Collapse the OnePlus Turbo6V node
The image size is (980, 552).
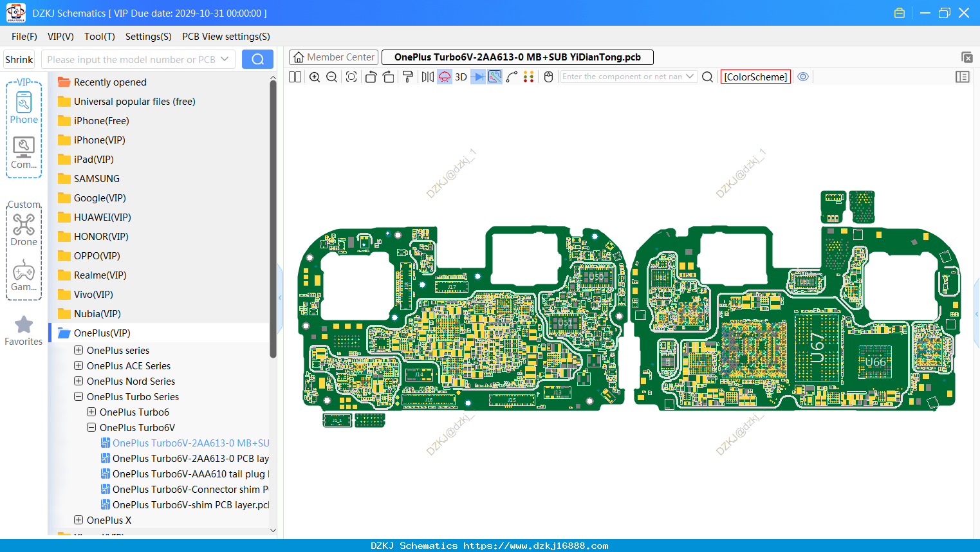tap(91, 427)
